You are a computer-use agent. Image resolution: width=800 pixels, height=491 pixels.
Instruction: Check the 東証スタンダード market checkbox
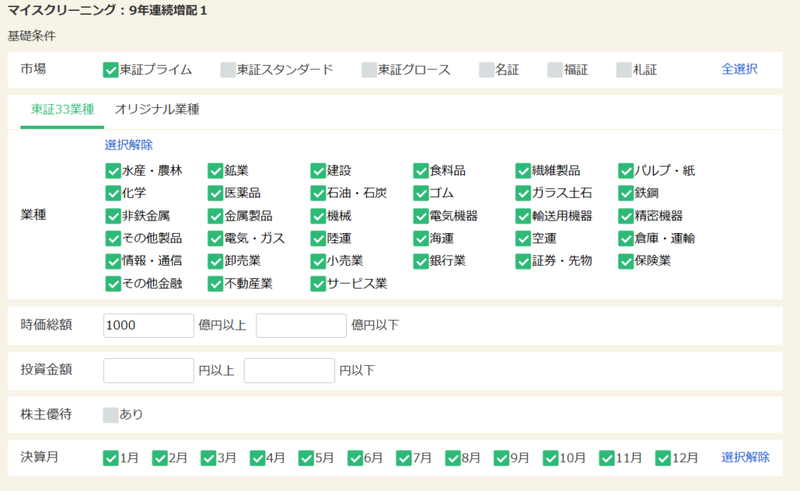pyautogui.click(x=228, y=70)
